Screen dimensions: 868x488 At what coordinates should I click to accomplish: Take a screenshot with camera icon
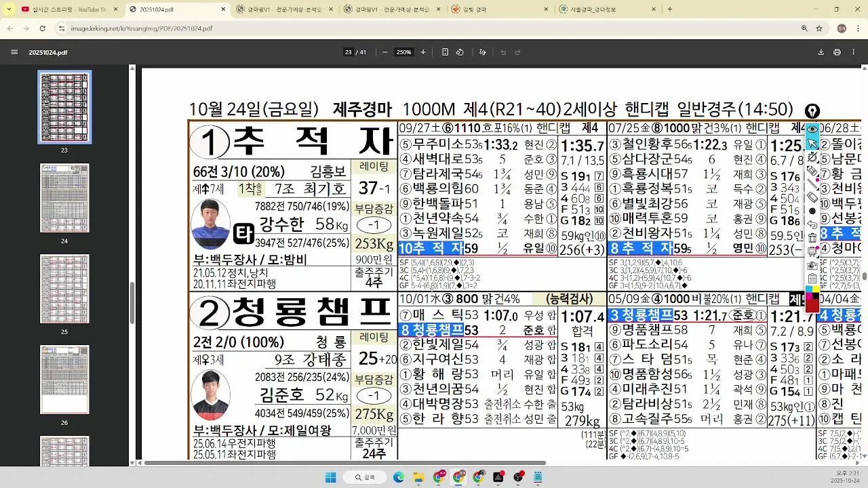coord(812,265)
